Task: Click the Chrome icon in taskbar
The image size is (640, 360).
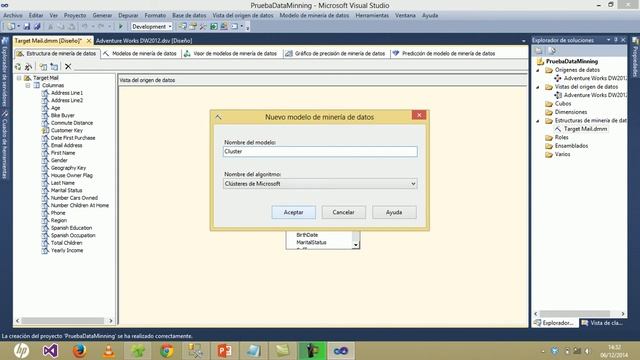Action: point(167,351)
